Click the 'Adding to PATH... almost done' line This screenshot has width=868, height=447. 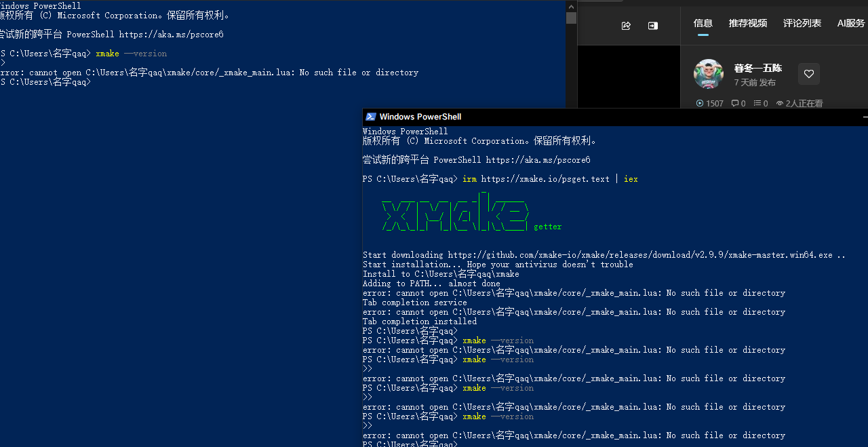click(431, 284)
